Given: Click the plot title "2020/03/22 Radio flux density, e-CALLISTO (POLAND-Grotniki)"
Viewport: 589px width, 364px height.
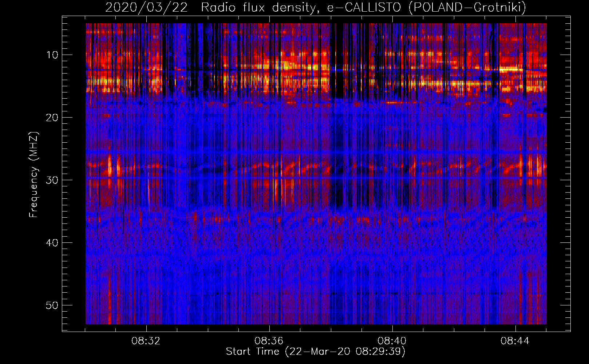Looking at the screenshot, I should click(316, 7).
